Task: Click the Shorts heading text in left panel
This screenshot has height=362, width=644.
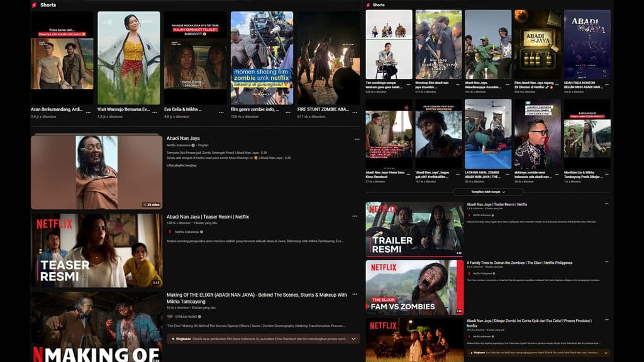Action: point(48,5)
